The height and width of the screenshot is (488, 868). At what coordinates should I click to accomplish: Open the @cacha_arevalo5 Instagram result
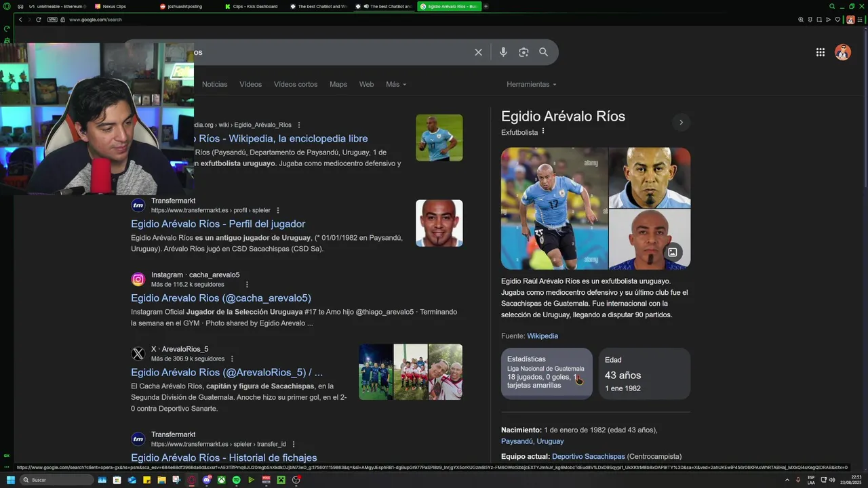pos(221,298)
